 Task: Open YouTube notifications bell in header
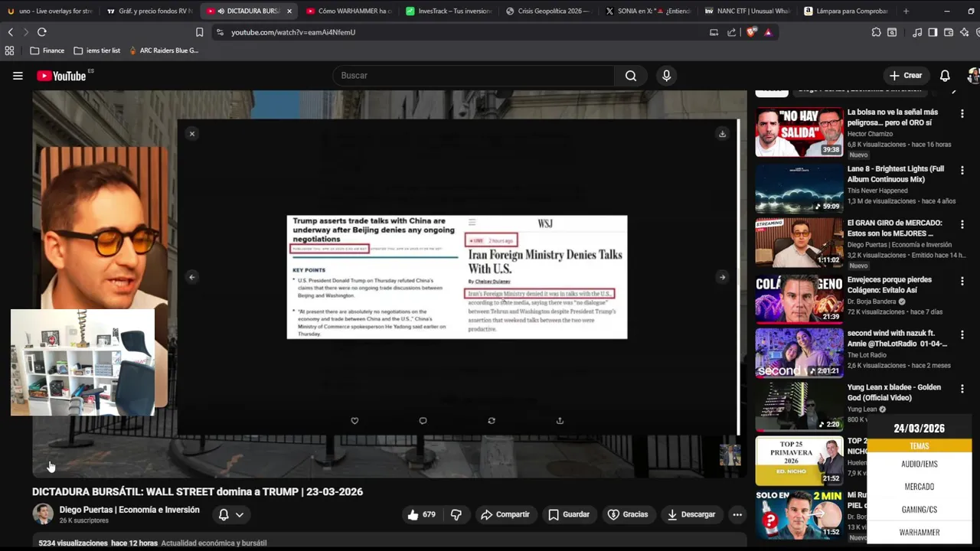tap(945, 76)
